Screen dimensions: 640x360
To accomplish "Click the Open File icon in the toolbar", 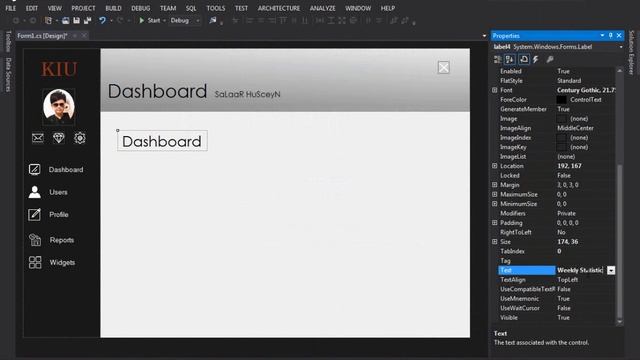I will click(x=65, y=20).
